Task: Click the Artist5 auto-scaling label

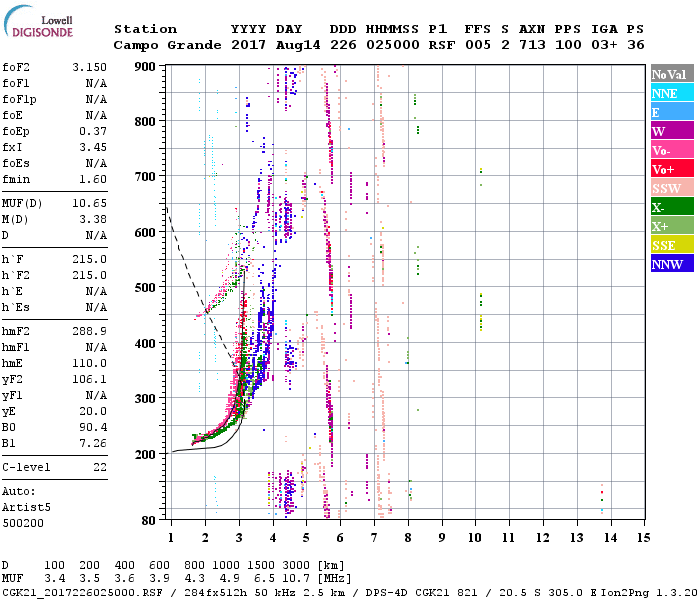Action: tap(26, 508)
